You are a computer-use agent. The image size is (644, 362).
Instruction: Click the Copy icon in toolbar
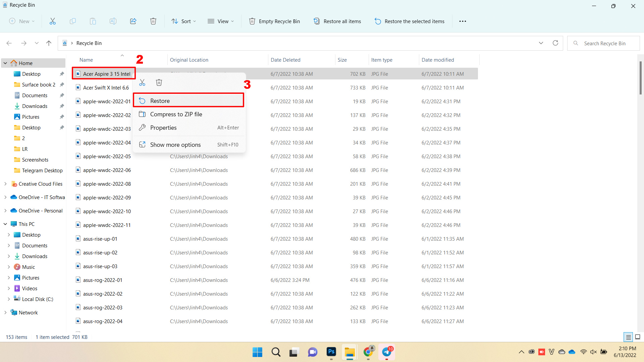point(72,21)
